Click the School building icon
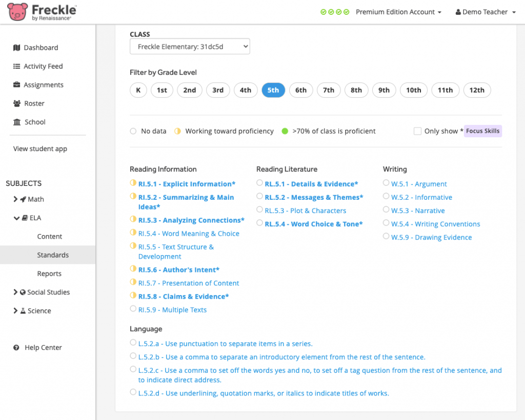 point(17,122)
